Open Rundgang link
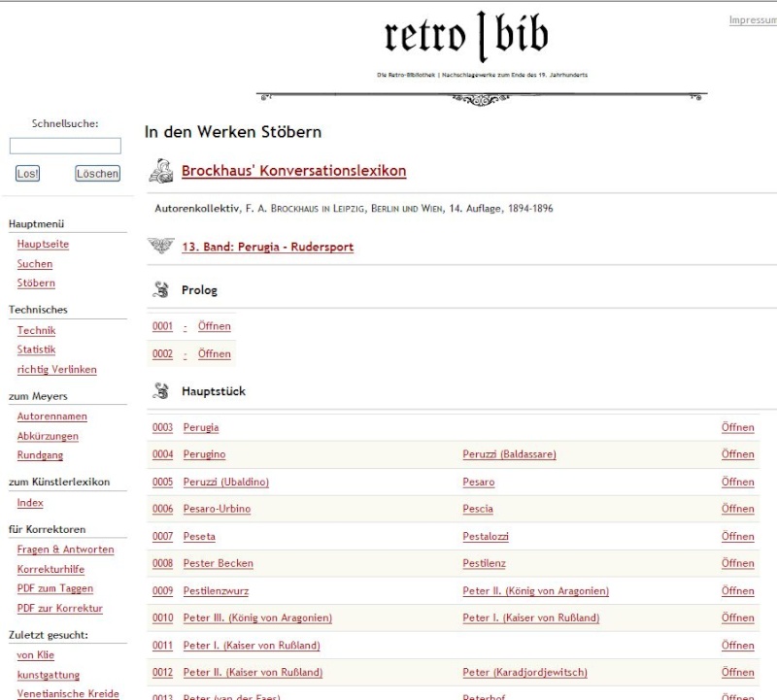 40,455
